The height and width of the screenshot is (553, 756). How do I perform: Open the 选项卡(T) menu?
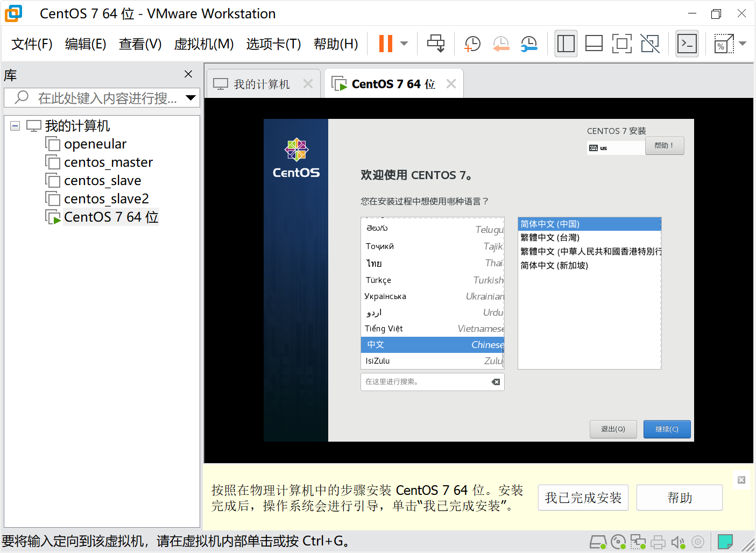click(x=273, y=44)
